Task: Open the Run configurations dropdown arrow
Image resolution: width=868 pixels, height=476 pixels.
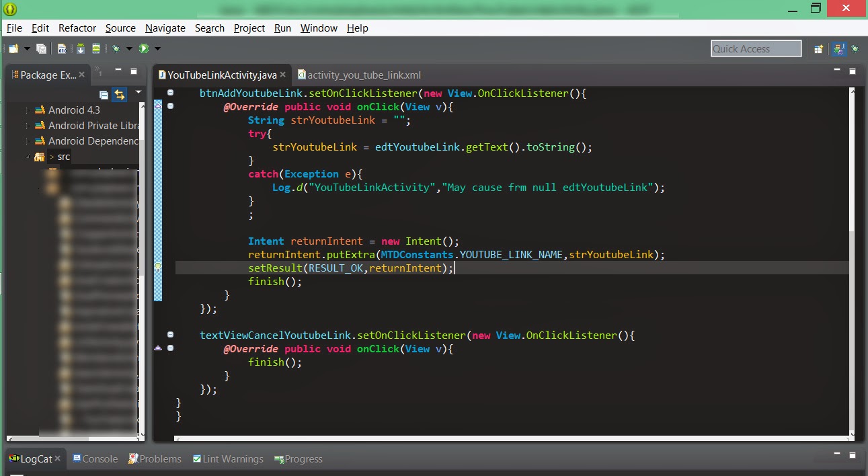Action: pos(158,48)
